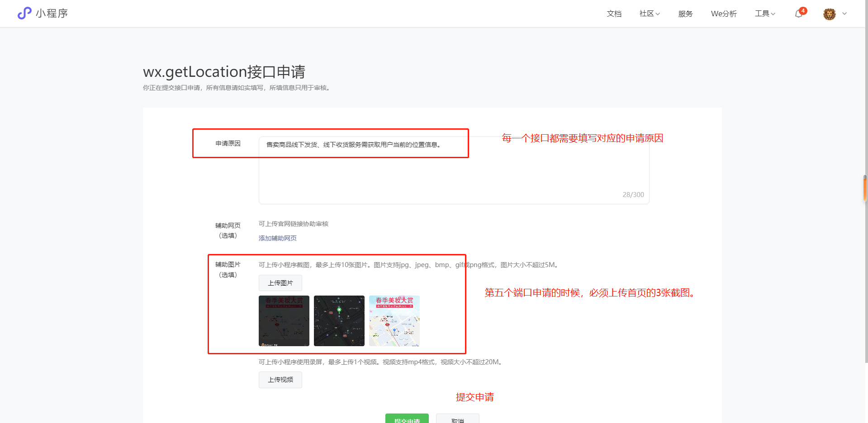868x423 pixels.
Task: Open the 文档 menu item
Action: click(614, 14)
